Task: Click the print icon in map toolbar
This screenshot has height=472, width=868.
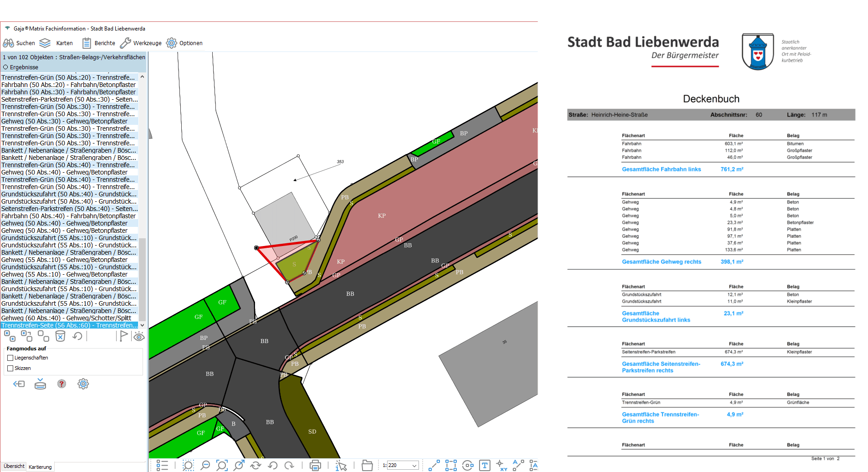Action: click(x=315, y=465)
